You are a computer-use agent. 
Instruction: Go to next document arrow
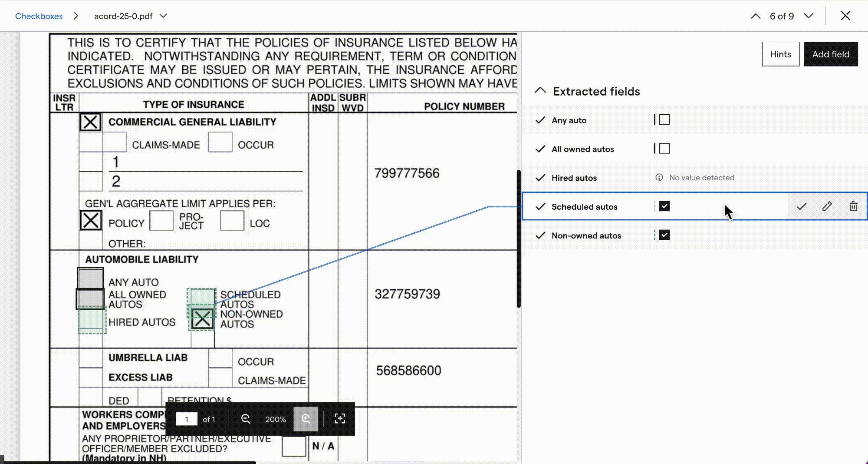(808, 16)
